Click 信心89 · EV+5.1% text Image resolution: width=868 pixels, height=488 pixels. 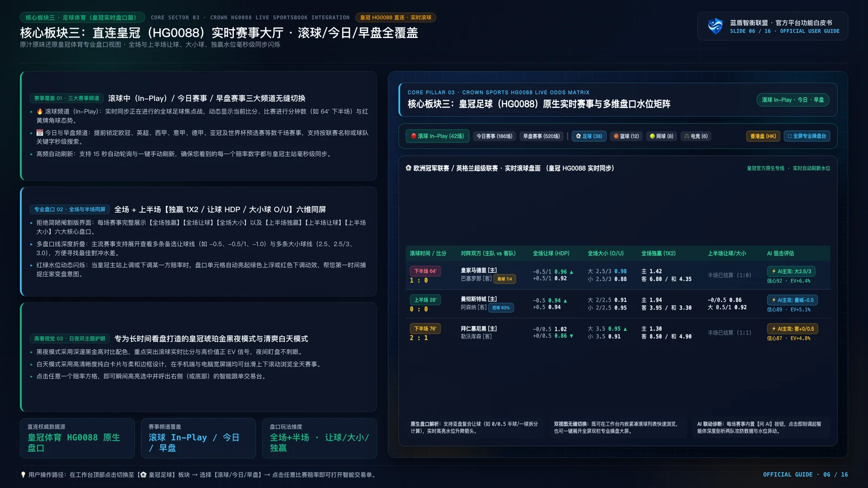(x=788, y=310)
